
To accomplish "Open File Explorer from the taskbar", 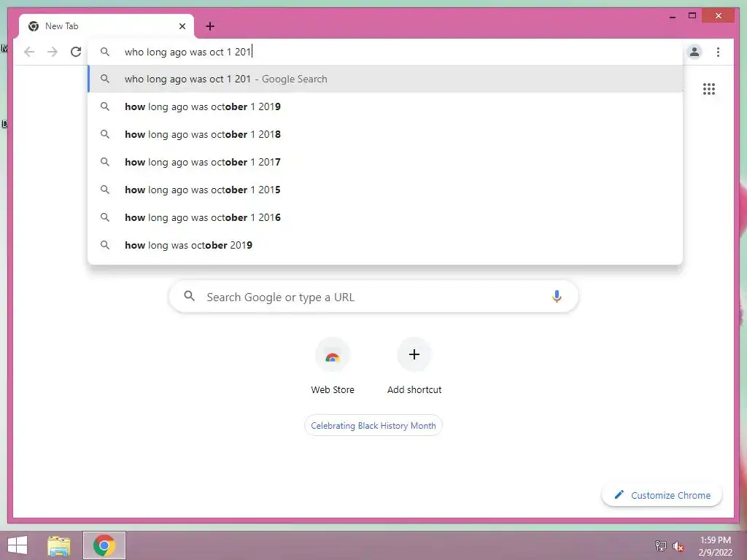I will 58,545.
